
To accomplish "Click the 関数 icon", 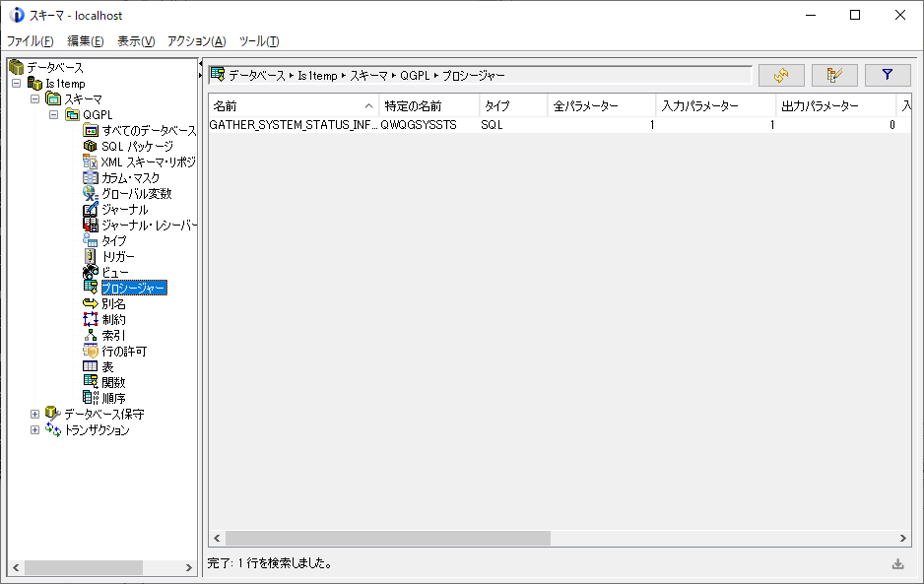I will 91,382.
